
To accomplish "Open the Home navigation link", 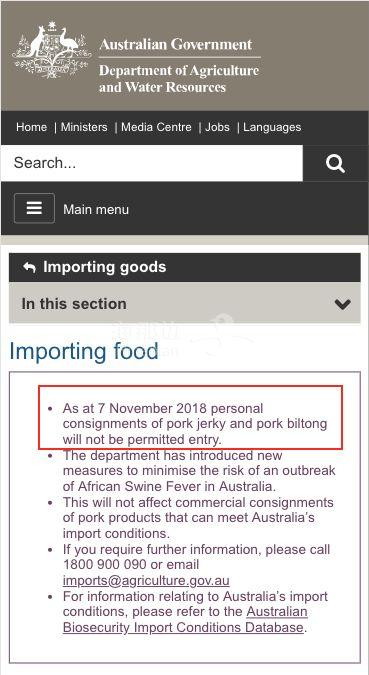I will (x=31, y=127).
